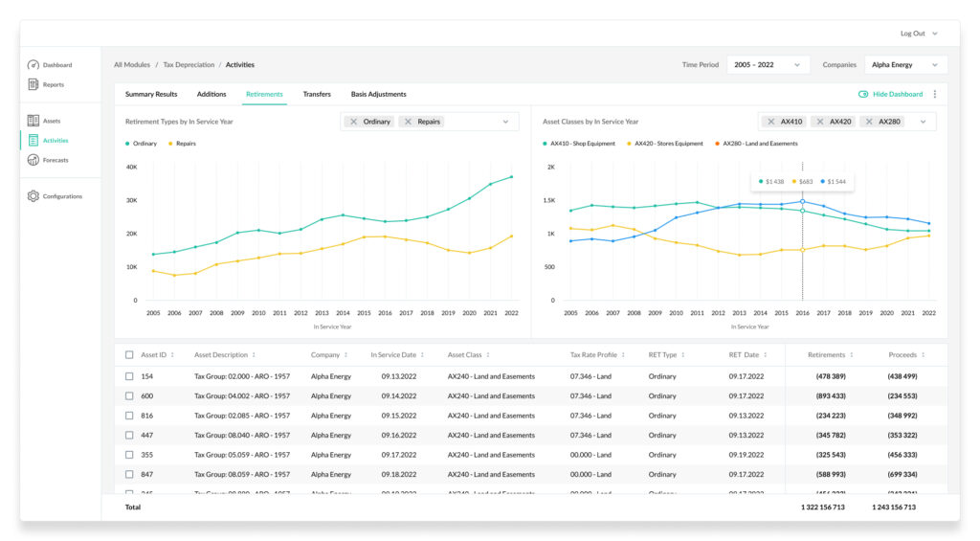Expand the Log Out dropdown arrow
This screenshot has width=980, height=541.
click(x=935, y=34)
